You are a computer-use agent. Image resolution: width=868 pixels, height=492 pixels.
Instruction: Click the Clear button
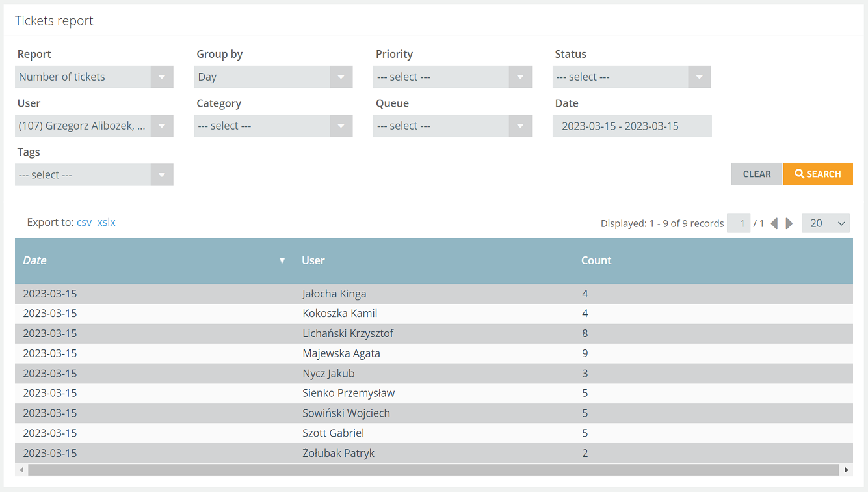(757, 174)
